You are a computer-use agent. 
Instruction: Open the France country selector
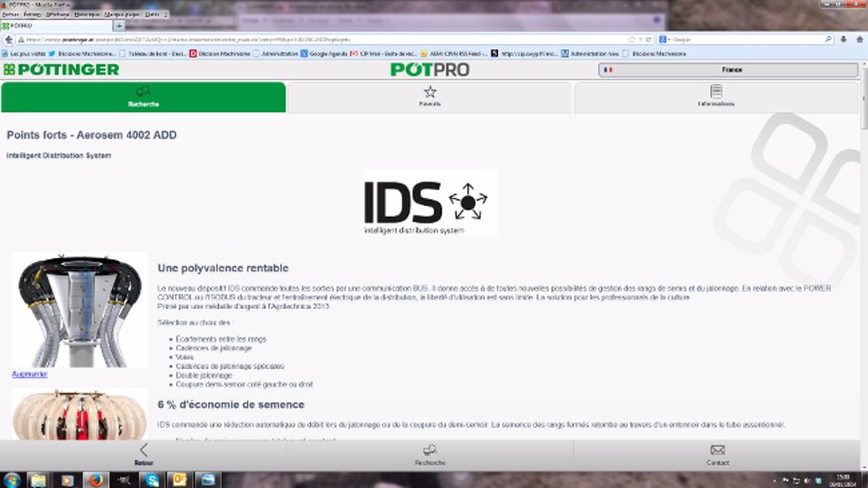coord(728,69)
